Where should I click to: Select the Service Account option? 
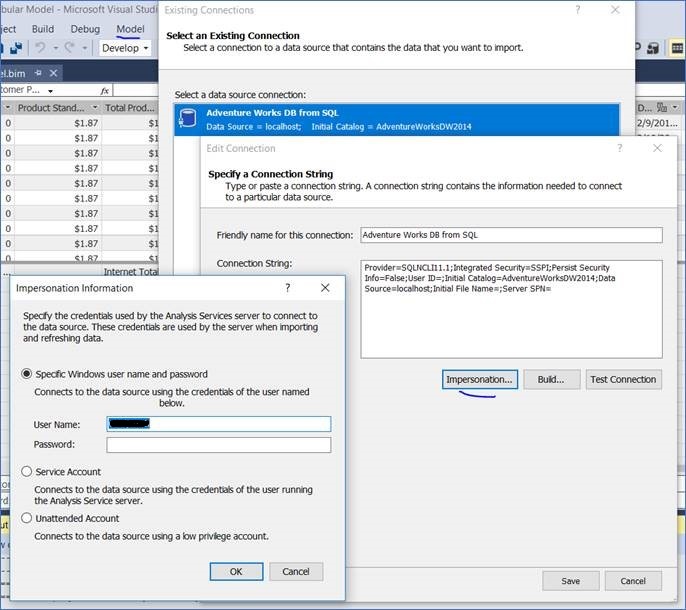(x=27, y=471)
